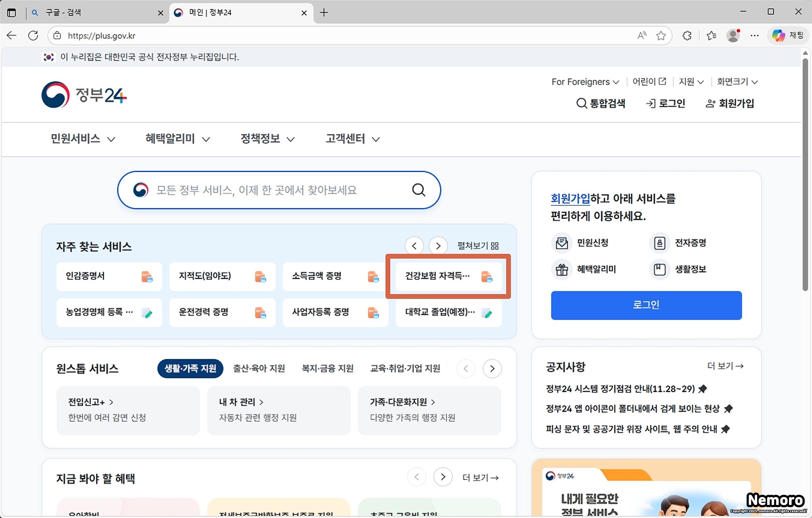
Task: Expand 화면크기 screen size dropdown
Action: click(737, 82)
